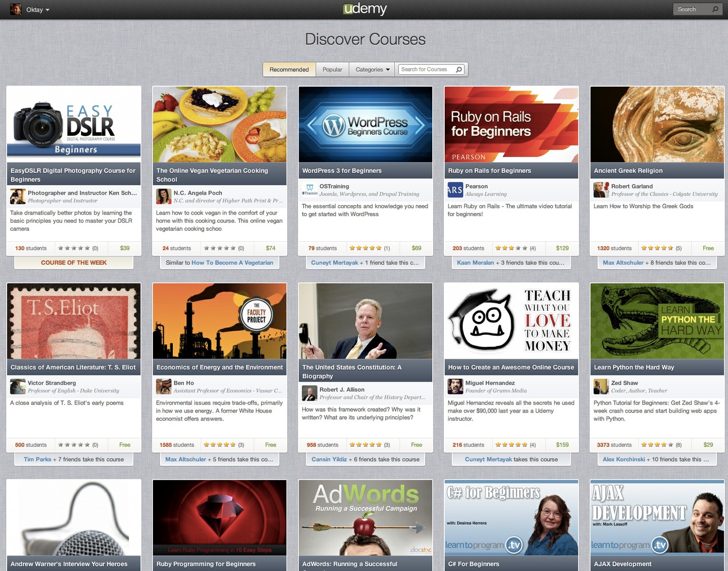Click the Zed Shaw instructor name
This screenshot has width=728, height=571.
pos(624,383)
